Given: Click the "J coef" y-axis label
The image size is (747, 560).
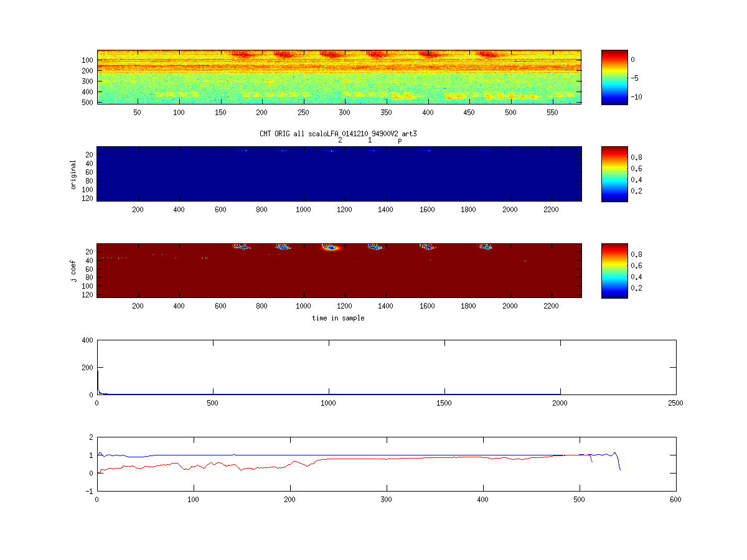Looking at the screenshot, I should pyautogui.click(x=73, y=271).
